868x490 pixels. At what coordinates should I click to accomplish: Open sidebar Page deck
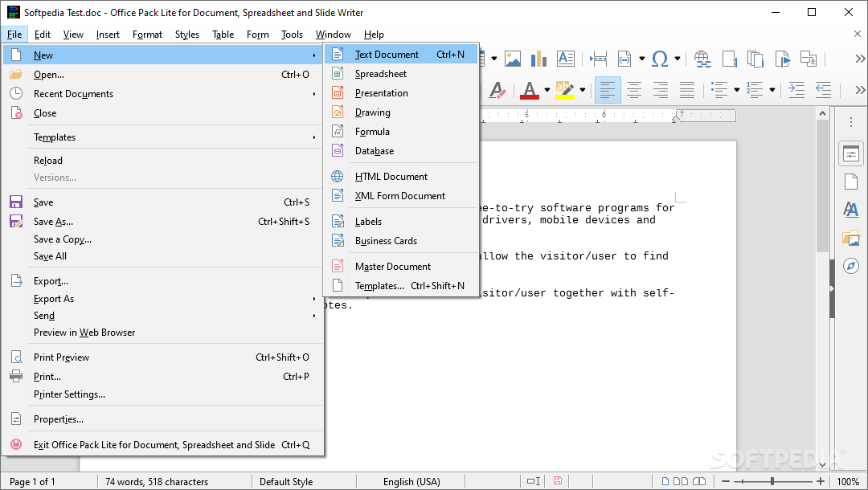[x=851, y=182]
